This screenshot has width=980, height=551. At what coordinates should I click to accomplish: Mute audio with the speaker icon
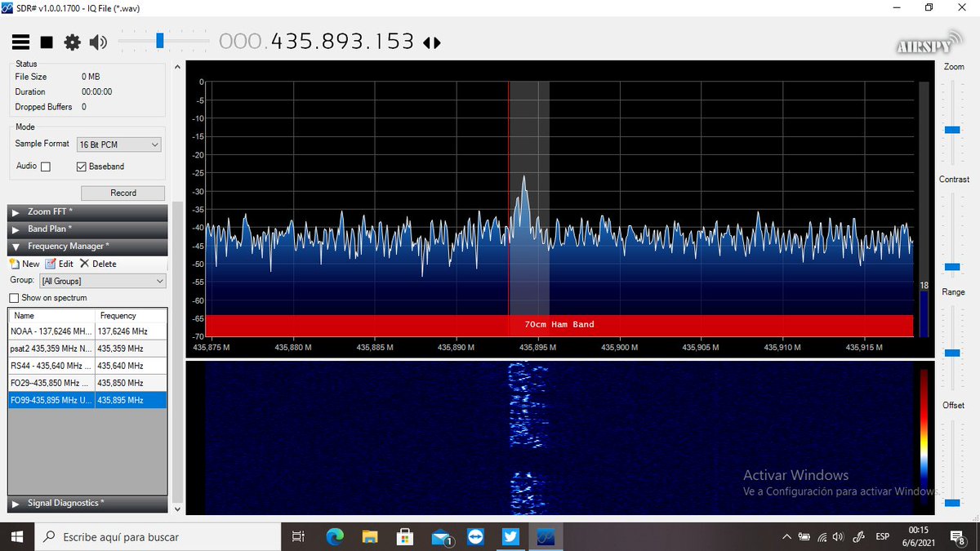[x=98, y=42]
